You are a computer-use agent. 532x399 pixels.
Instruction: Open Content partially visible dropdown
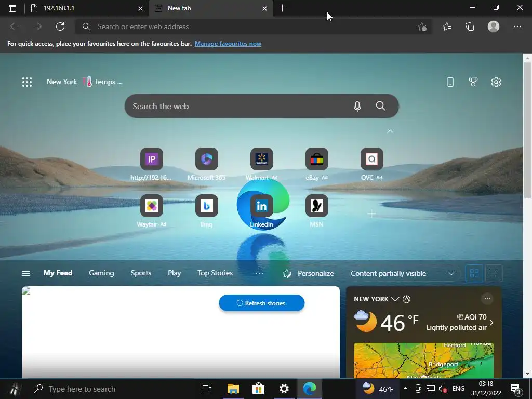coord(403,273)
